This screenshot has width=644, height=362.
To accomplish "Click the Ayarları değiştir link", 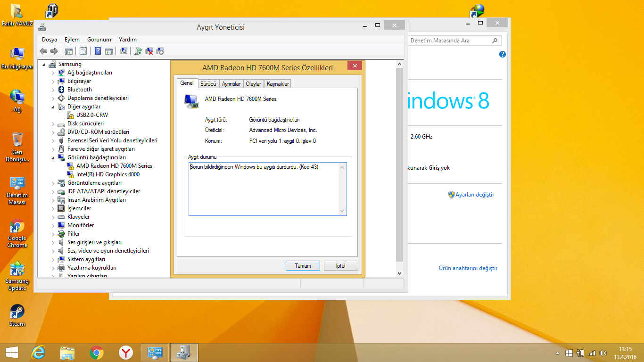I will tap(475, 195).
